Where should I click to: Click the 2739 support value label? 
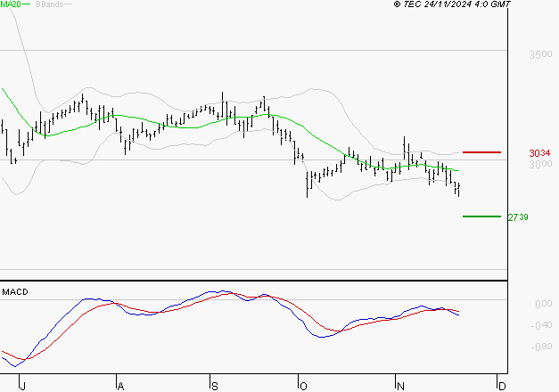(x=518, y=217)
